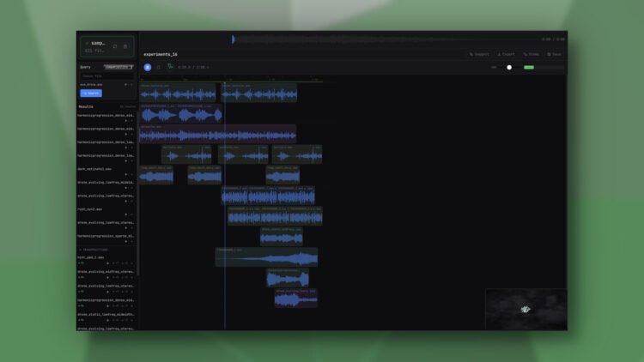The image size is (644, 362).
Task: Click the Export button
Action: 506,54
